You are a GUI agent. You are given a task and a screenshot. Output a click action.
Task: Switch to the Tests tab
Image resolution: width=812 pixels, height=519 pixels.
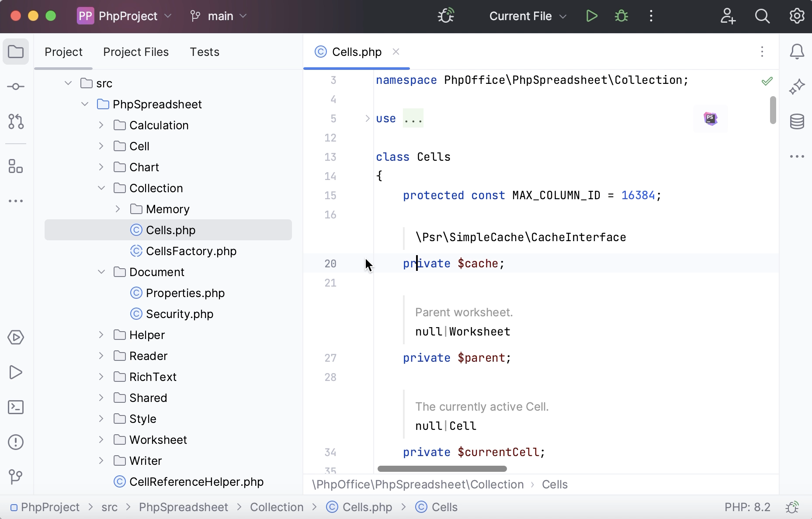pos(205,52)
